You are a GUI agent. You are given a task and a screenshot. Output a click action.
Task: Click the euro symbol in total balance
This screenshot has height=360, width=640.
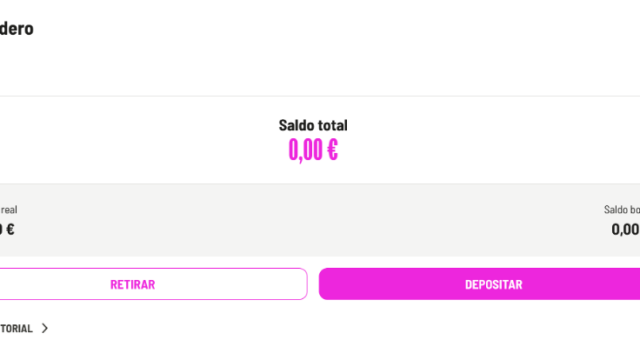click(333, 149)
